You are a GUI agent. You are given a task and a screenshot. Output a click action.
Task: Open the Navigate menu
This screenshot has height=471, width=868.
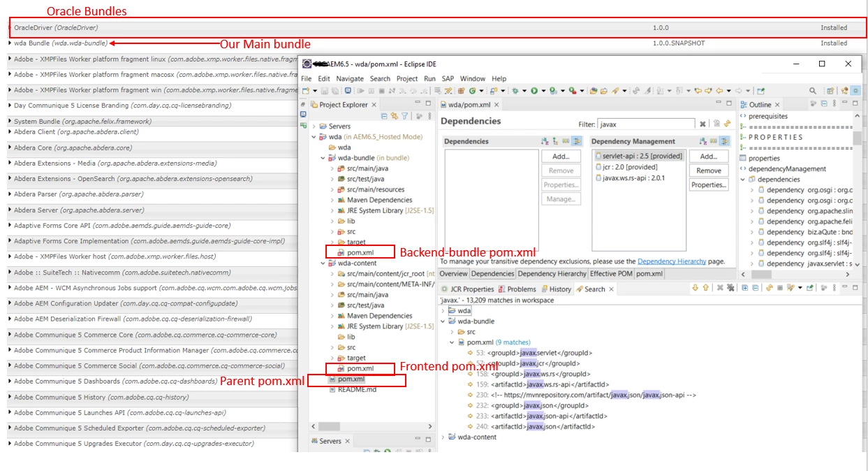(350, 79)
